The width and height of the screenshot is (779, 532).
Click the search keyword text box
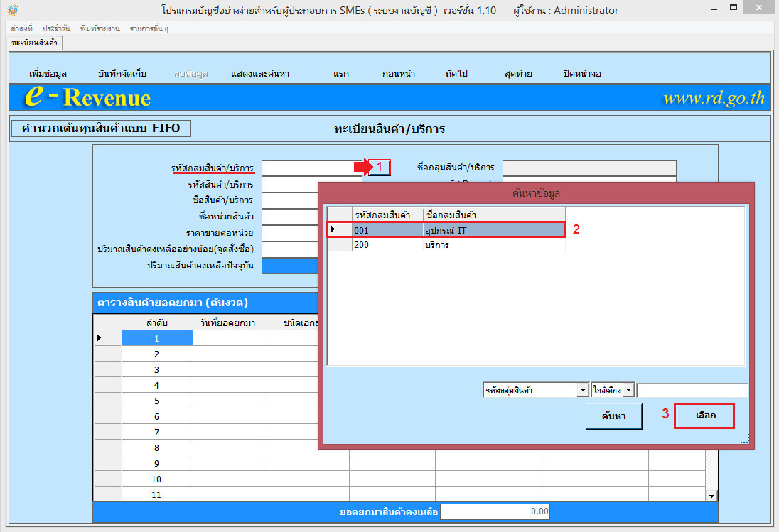click(692, 391)
